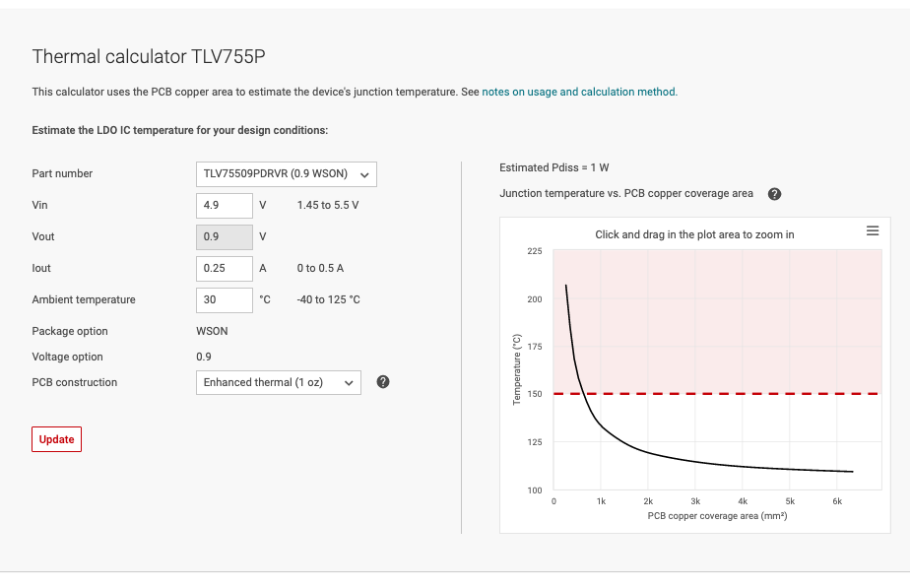This screenshot has width=910, height=588.
Task: Click the greyed-out Vout field
Action: click(x=225, y=236)
